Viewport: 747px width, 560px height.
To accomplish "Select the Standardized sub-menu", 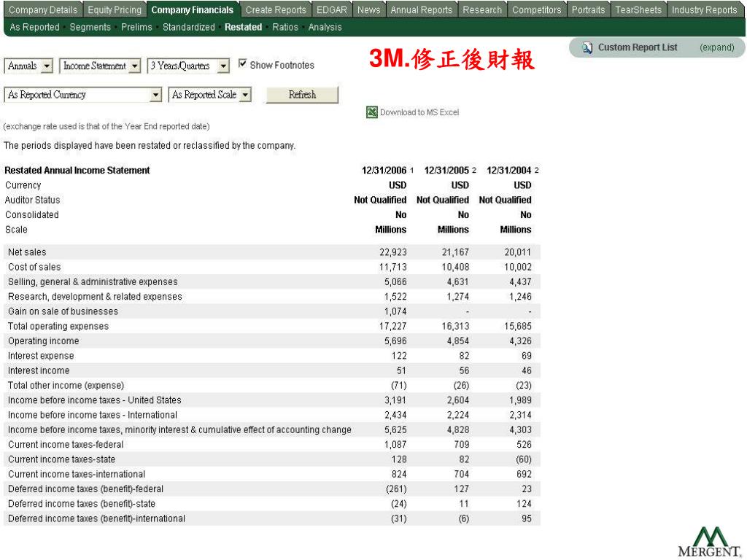I will (x=189, y=27).
